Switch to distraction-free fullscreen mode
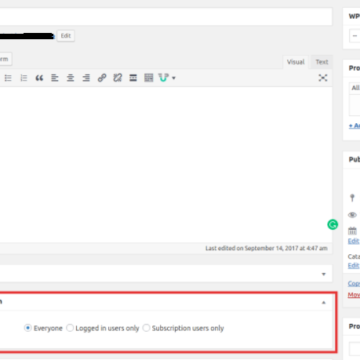The image size is (360, 360). click(323, 78)
